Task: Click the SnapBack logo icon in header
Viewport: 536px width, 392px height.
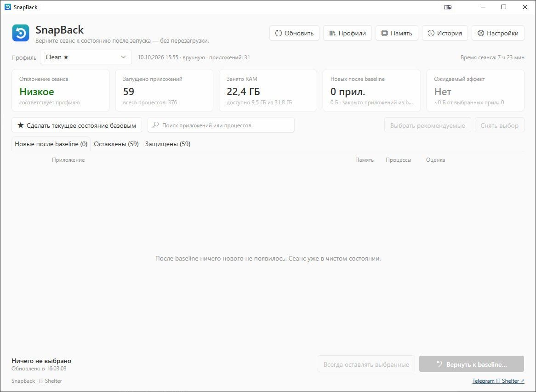Action: point(21,33)
